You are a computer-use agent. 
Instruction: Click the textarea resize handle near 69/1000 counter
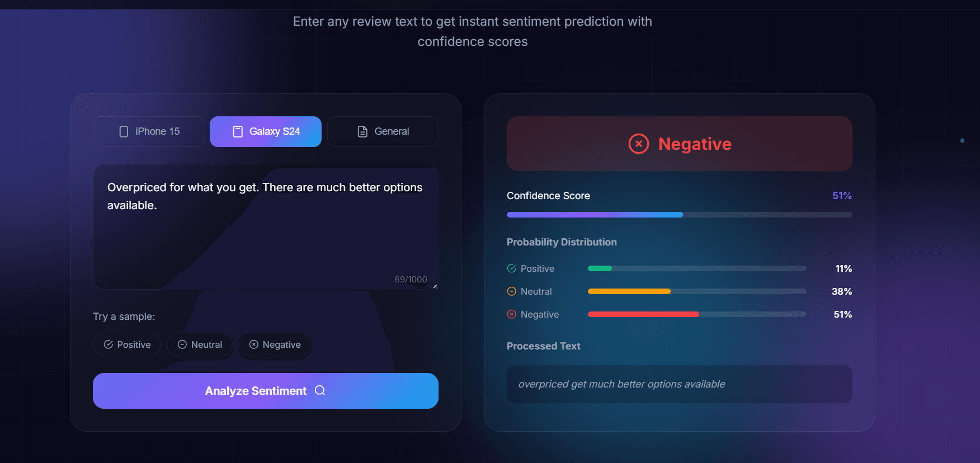click(x=435, y=286)
